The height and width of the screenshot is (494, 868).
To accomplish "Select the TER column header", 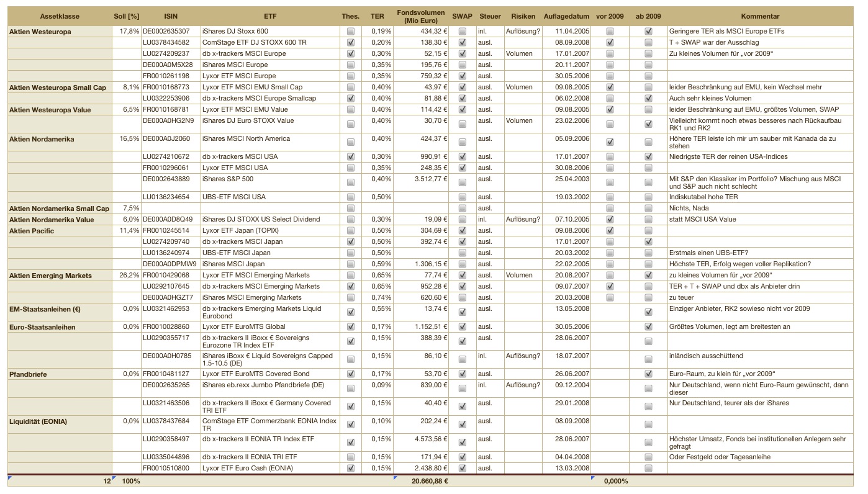I will 377,16.
